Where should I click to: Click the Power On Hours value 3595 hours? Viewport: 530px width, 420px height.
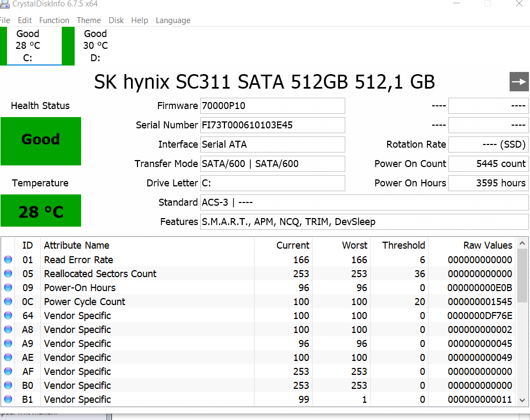click(489, 183)
